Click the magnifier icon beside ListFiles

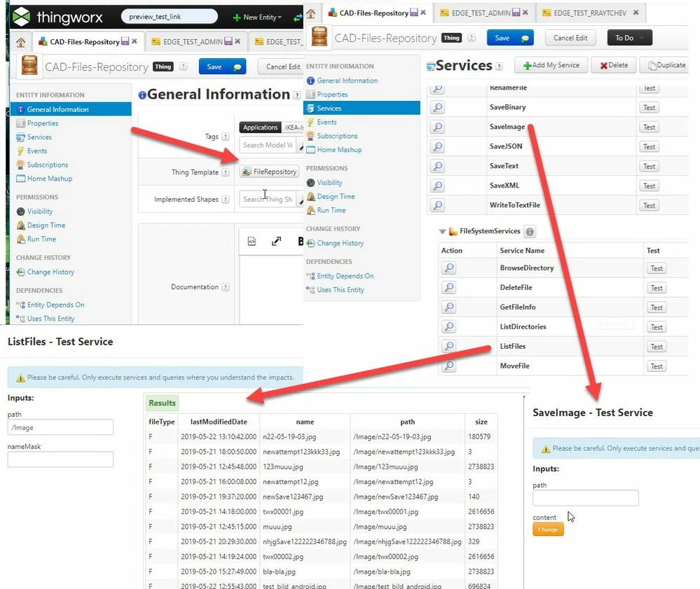[448, 346]
